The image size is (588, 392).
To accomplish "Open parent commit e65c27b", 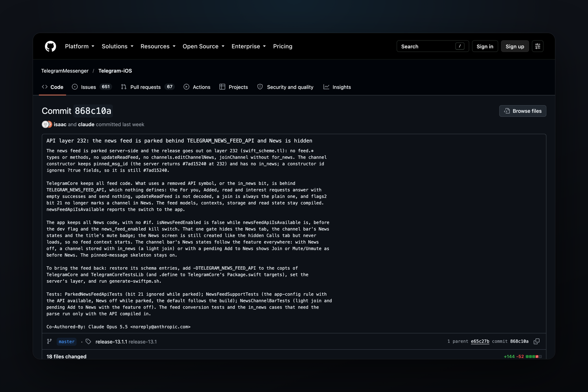I will 480,341.
